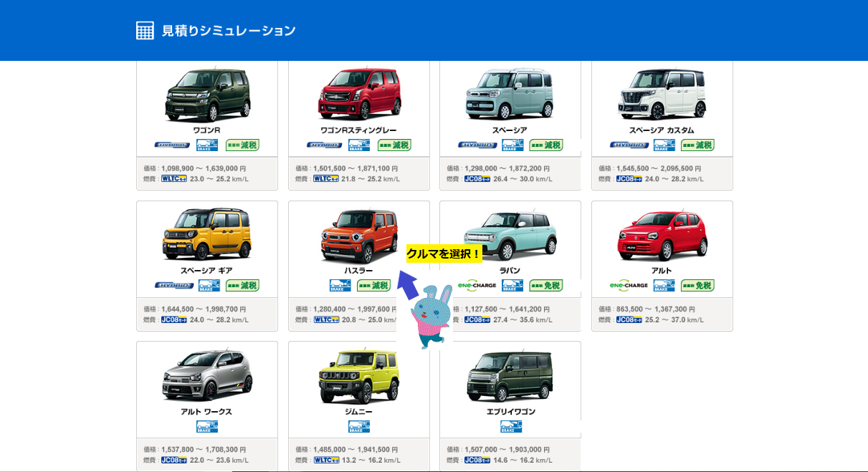
Task: Click the ene-CHARGE badge under ラパン
Action: 477,285
